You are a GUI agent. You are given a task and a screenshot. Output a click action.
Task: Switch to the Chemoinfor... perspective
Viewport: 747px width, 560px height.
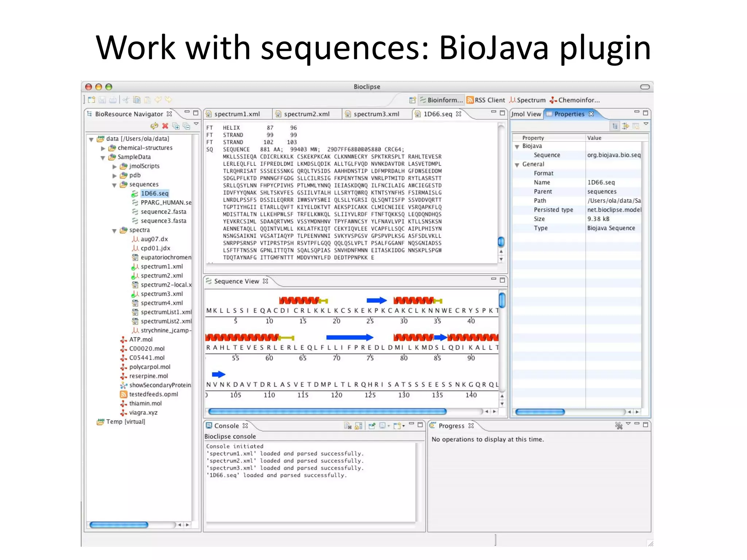tap(575, 100)
